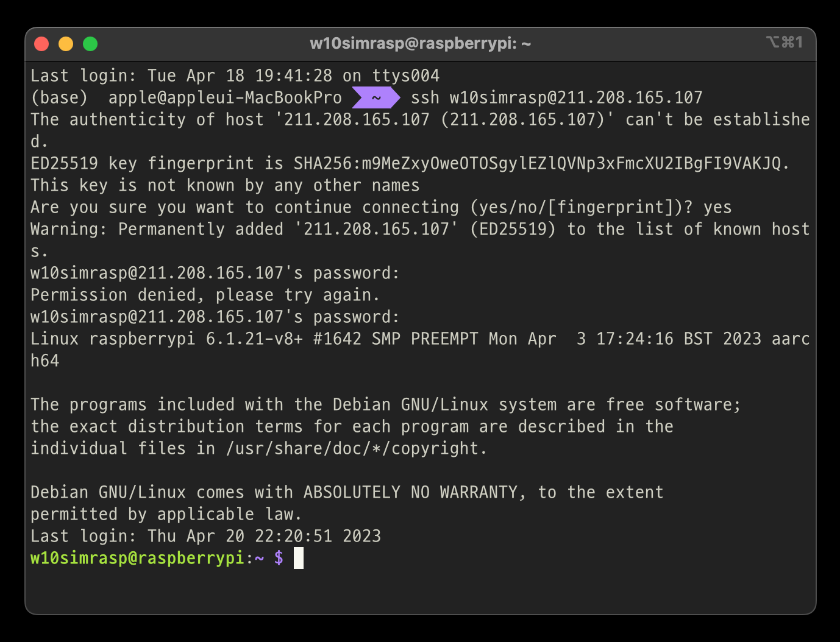Click the yellow minimize window button
The height and width of the screenshot is (642, 840).
click(66, 44)
